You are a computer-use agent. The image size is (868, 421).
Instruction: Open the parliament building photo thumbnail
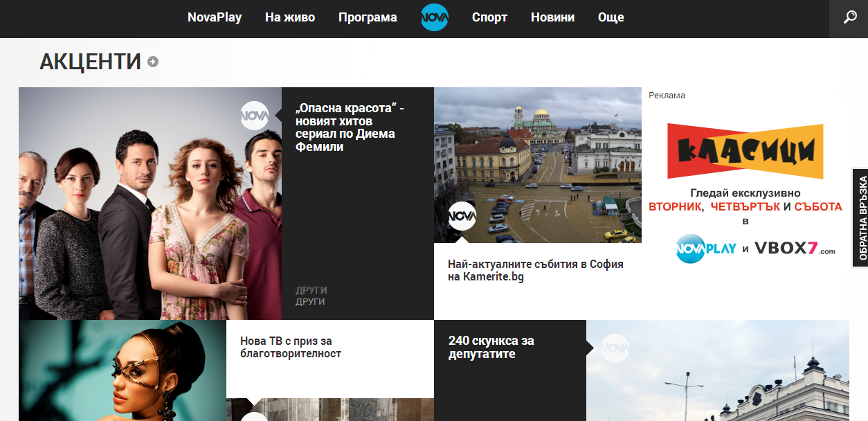[x=718, y=370]
